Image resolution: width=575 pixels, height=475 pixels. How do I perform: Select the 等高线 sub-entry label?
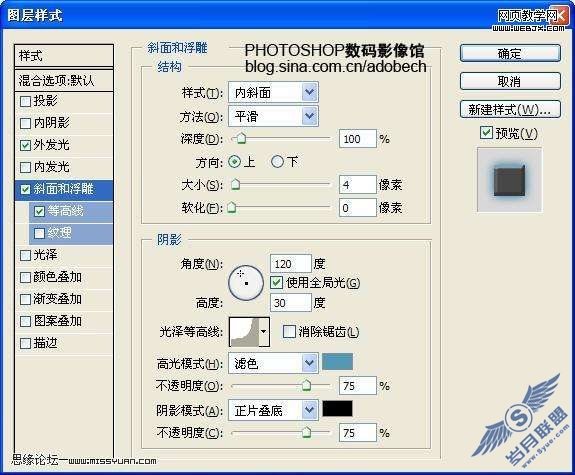tap(65, 211)
